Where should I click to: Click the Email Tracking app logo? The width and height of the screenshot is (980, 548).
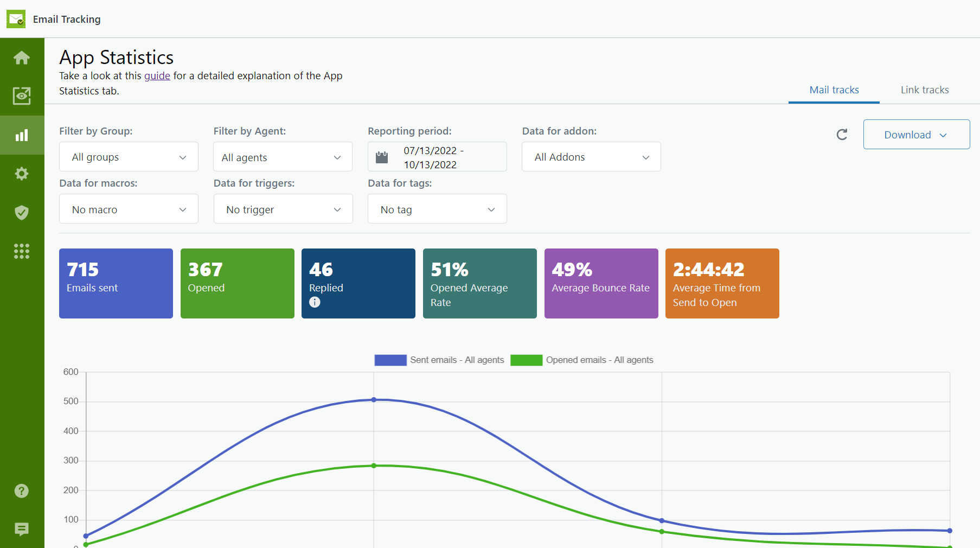pos(16,19)
